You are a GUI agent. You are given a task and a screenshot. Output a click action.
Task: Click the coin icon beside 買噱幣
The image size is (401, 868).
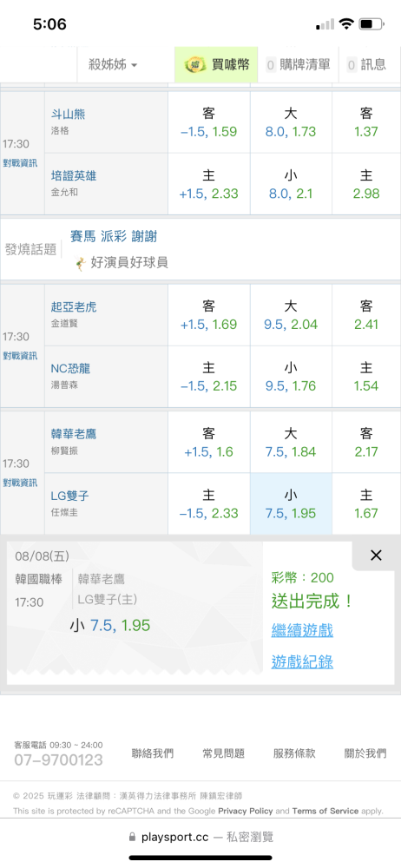(195, 65)
